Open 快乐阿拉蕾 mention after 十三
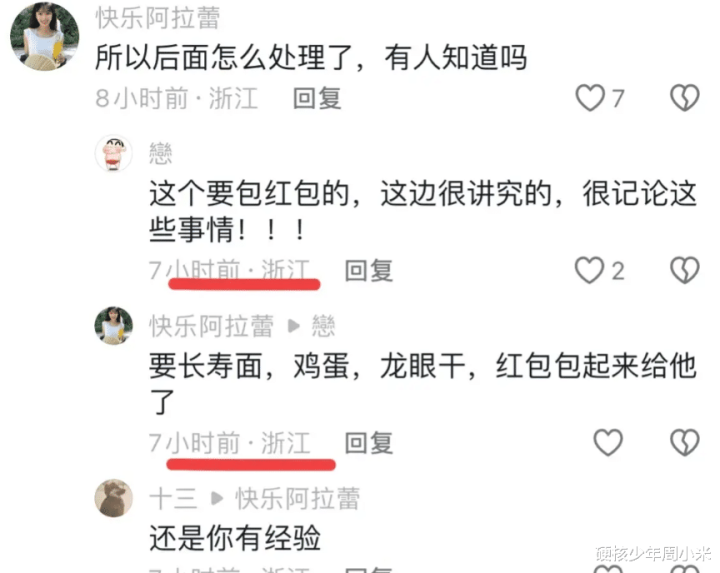Image resolution: width=720 pixels, height=573 pixels. click(298, 499)
